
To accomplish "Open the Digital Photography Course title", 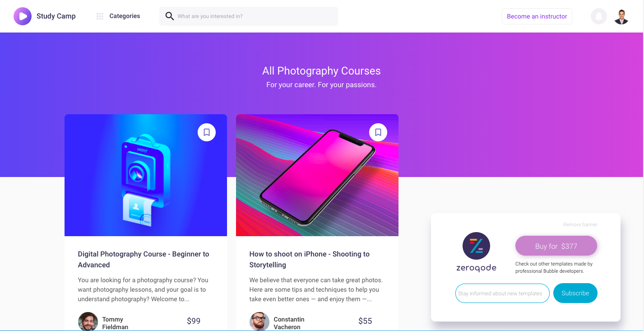I will pos(144,259).
